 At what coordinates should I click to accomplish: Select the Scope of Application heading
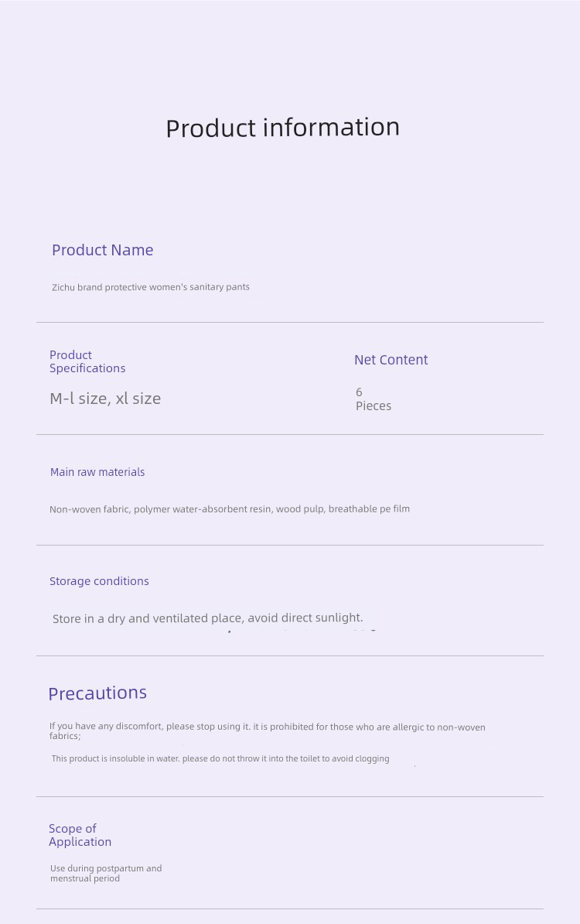[x=80, y=835]
